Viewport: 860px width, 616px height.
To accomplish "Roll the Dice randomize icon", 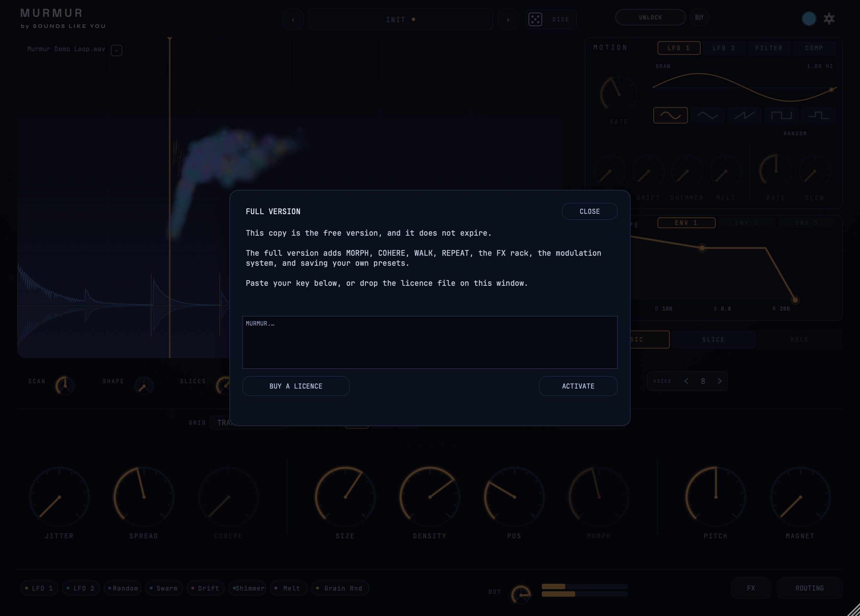I will (x=535, y=19).
